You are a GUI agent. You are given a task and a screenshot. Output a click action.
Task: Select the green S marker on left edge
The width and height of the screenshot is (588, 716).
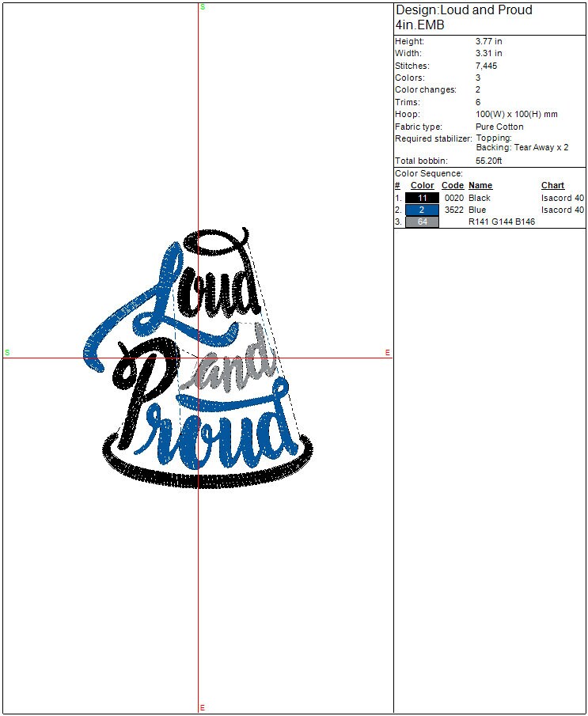7,352
